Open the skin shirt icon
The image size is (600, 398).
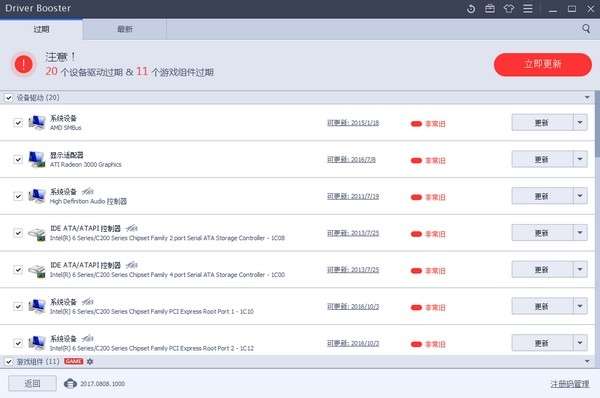click(x=509, y=8)
